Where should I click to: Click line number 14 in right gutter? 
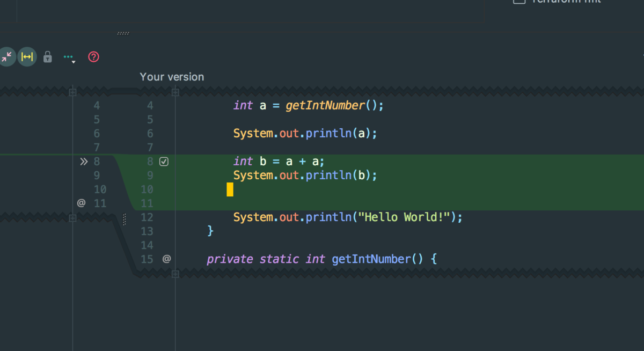pyautogui.click(x=147, y=245)
